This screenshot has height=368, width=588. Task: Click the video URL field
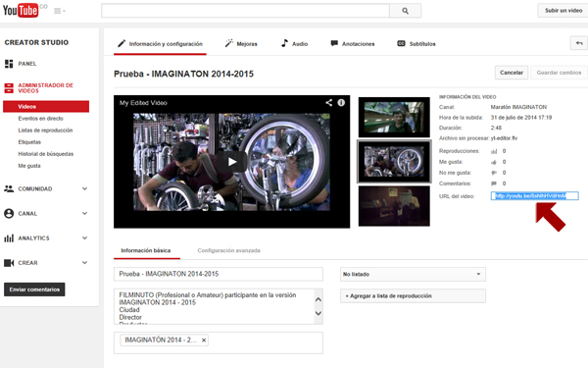pyautogui.click(x=534, y=195)
